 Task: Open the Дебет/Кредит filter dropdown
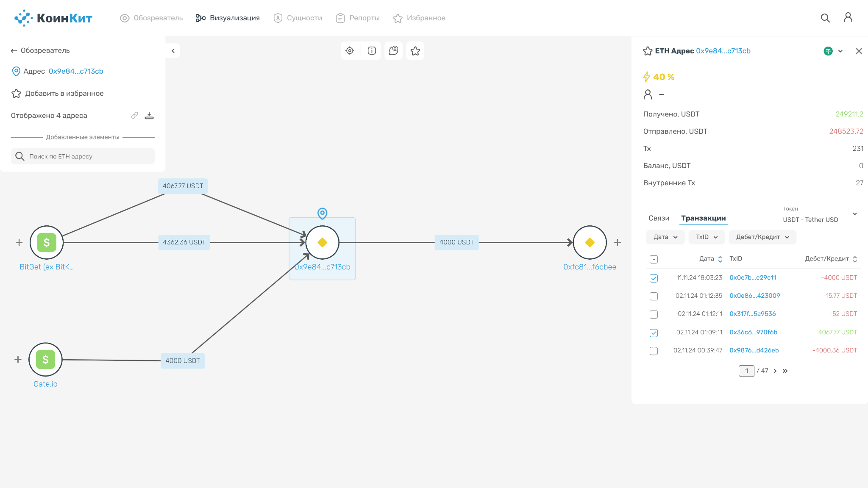[x=762, y=237]
